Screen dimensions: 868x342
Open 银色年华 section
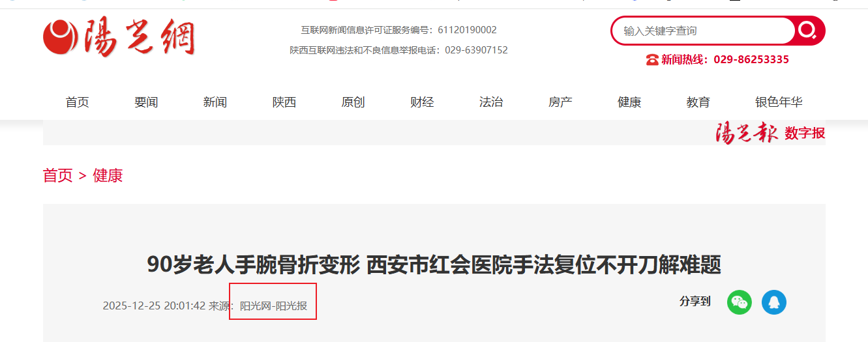coord(779,102)
